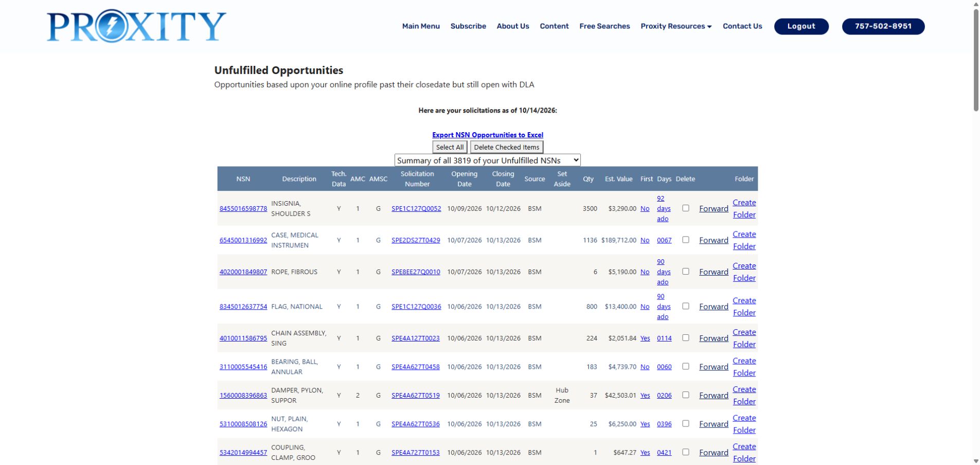The height and width of the screenshot is (465, 980).
Task: Open NSN 8455016598778 link
Action: pyautogui.click(x=243, y=209)
